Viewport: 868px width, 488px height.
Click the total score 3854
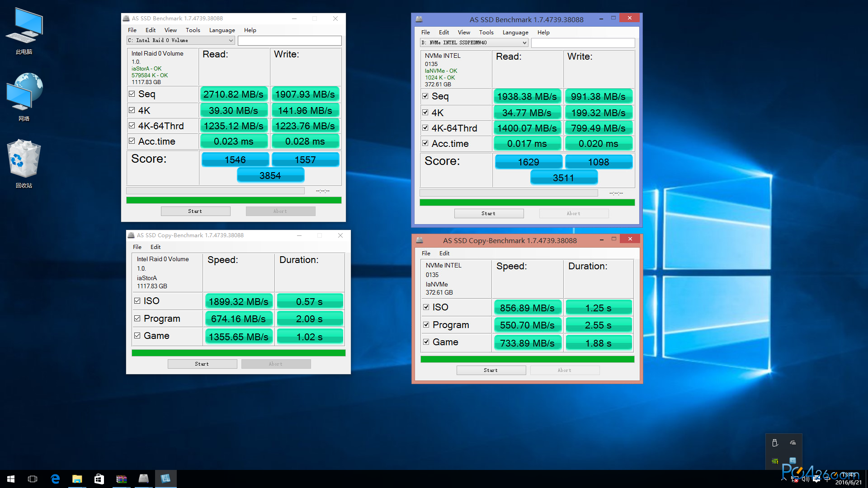270,175
